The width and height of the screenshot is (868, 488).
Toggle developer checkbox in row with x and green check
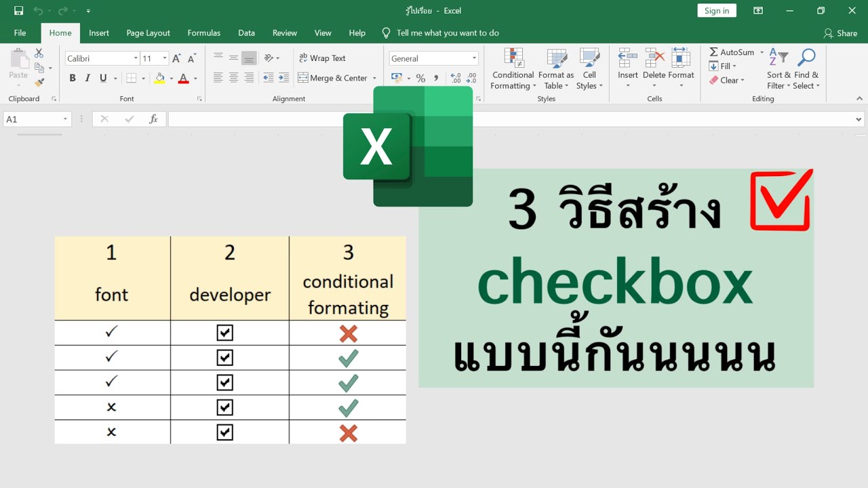click(224, 407)
